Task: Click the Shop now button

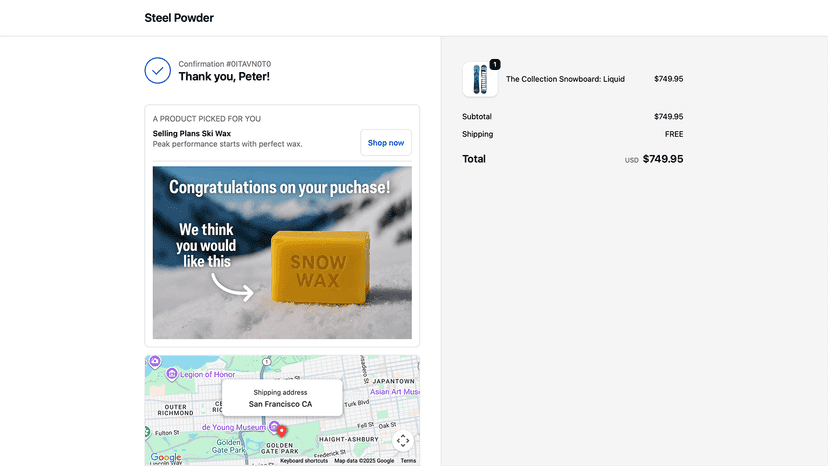Action: click(386, 143)
